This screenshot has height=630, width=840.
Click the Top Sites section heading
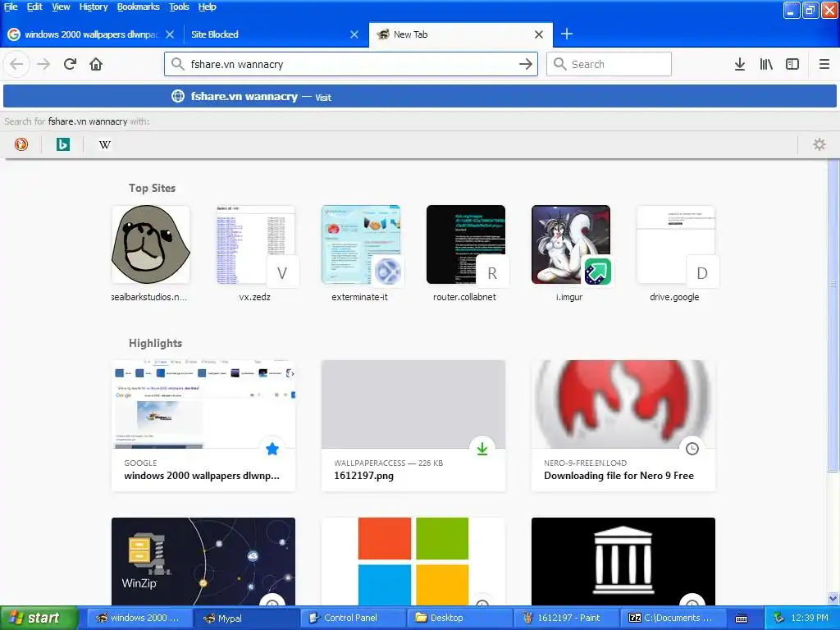pyautogui.click(x=152, y=188)
